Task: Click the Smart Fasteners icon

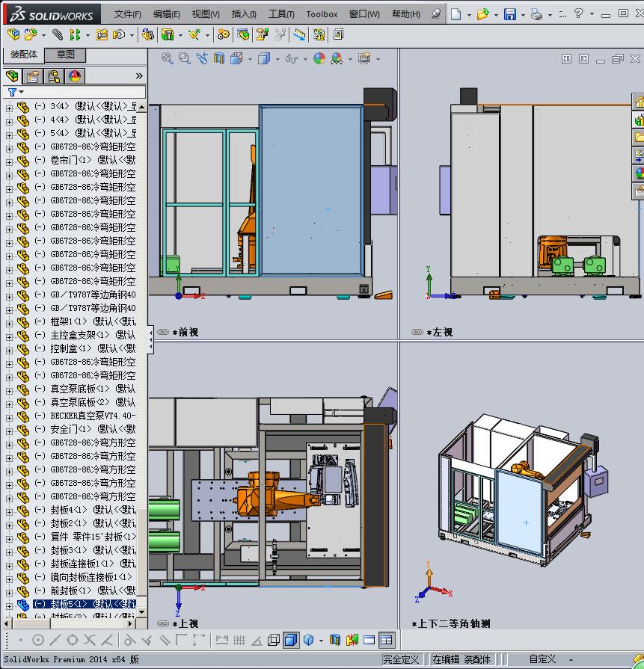Action: click(x=102, y=34)
